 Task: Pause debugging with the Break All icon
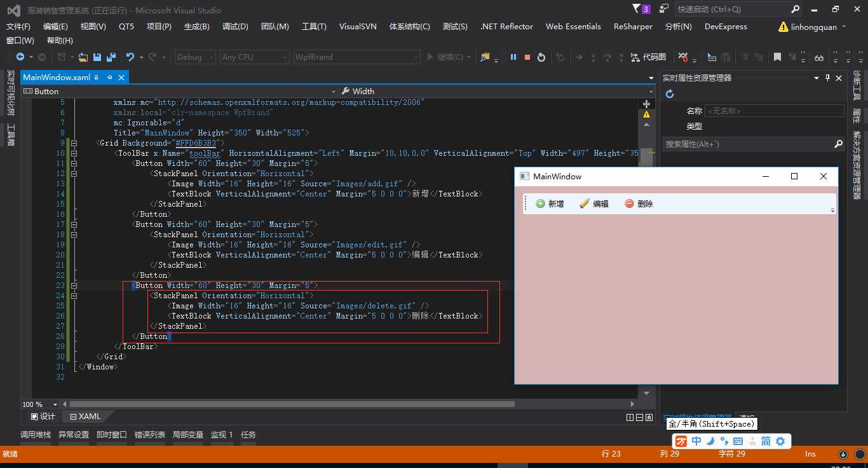(513, 57)
